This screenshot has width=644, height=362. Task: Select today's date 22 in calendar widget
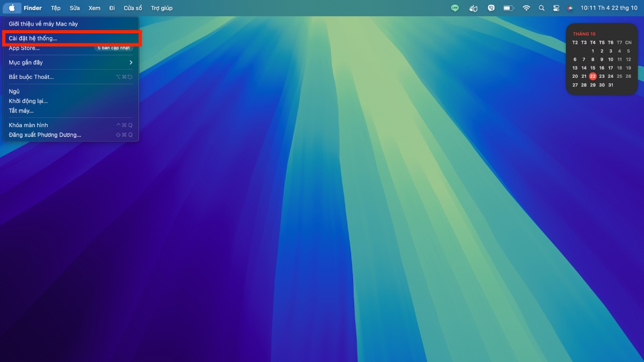(x=592, y=76)
